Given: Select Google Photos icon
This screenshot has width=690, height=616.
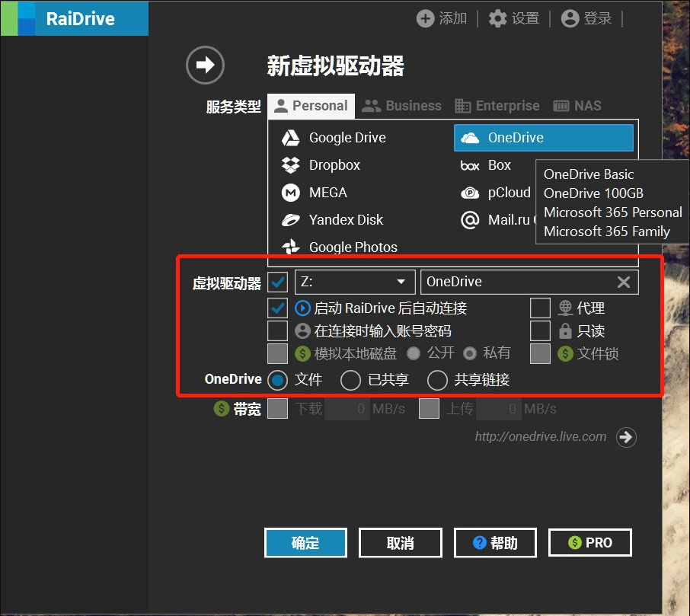Looking at the screenshot, I should click(290, 247).
